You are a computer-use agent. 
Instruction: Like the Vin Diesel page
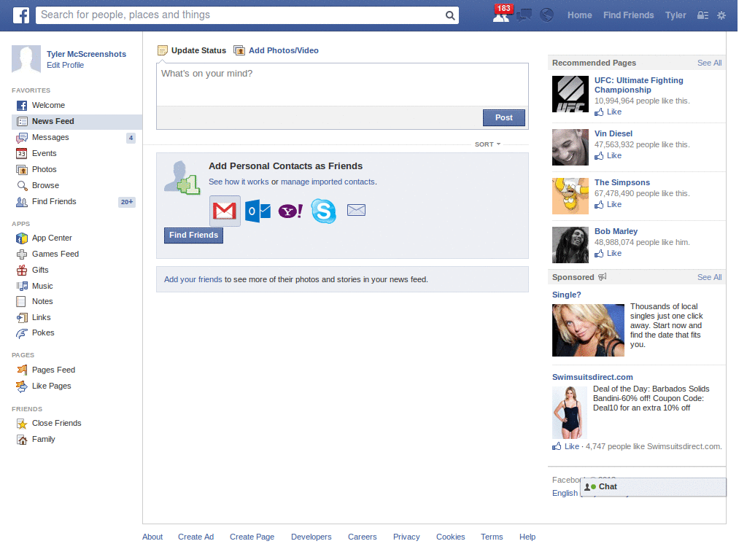pos(608,156)
